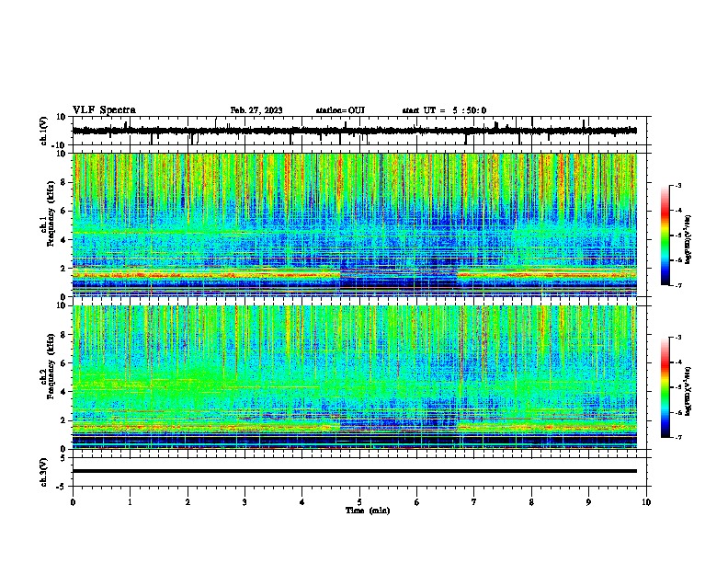Click the "-3" tick on ch.2 colorbar
Viewport: 728px width, 563px height.
[677, 338]
